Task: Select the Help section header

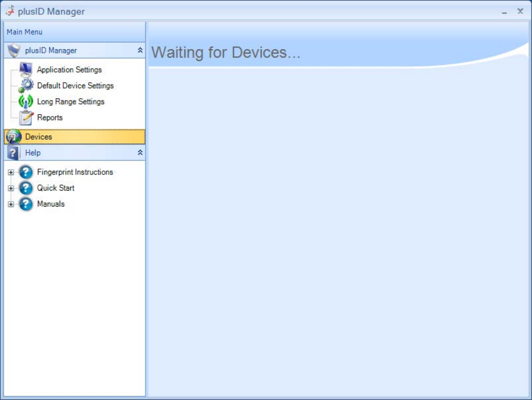Action: [74, 153]
